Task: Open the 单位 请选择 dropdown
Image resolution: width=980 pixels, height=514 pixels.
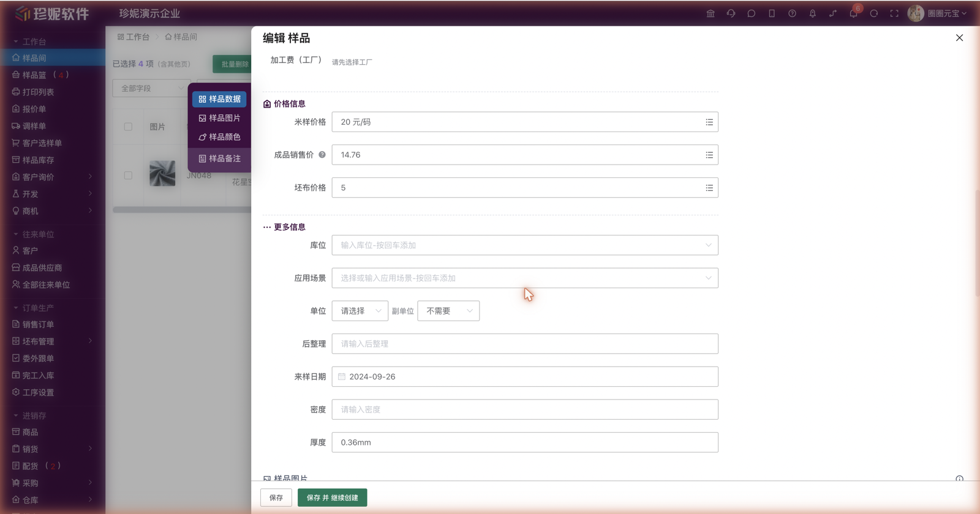Action: [x=360, y=311]
